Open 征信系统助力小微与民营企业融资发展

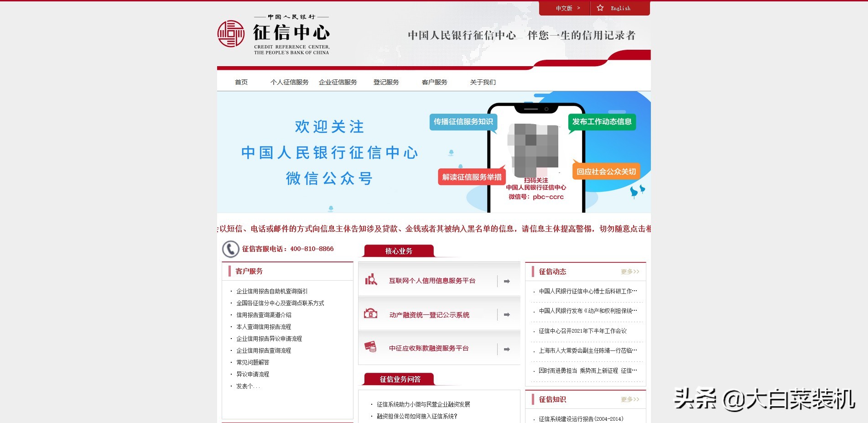pyautogui.click(x=423, y=404)
